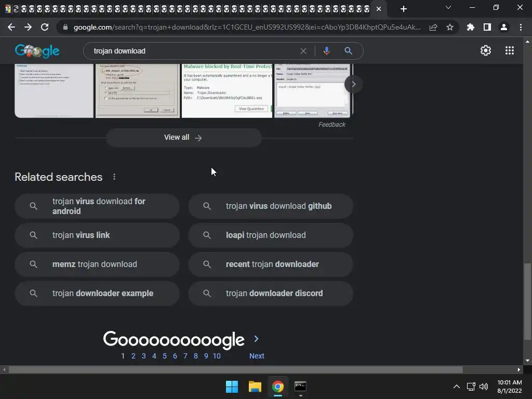Open File Explorer from the taskbar
The image size is (532, 399).
pos(255,387)
